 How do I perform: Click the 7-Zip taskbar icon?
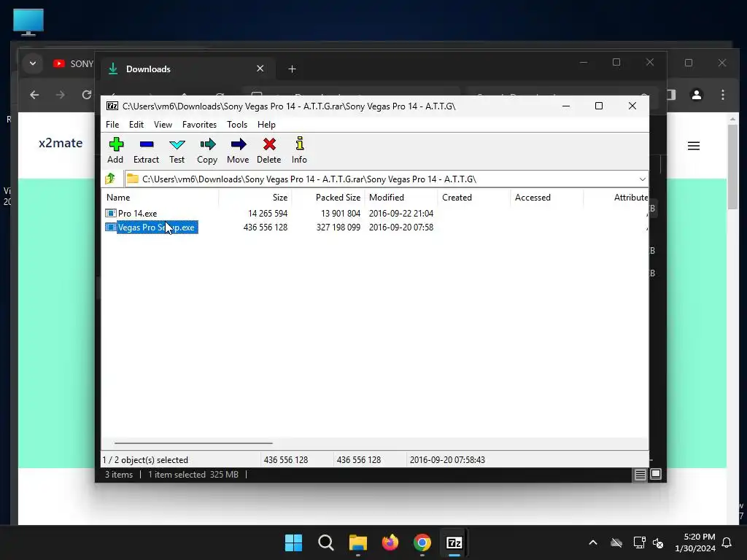point(454,542)
